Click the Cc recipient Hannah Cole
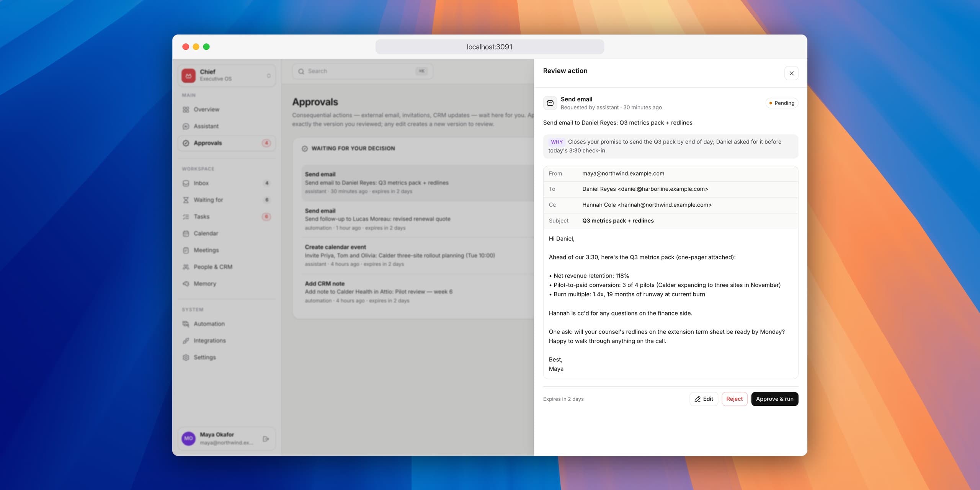Image resolution: width=980 pixels, height=490 pixels. [x=647, y=205]
